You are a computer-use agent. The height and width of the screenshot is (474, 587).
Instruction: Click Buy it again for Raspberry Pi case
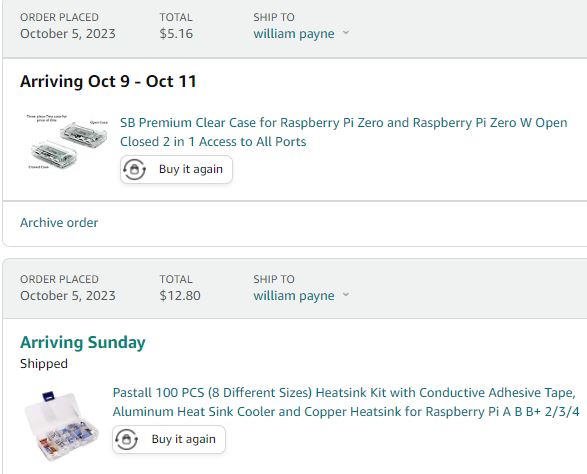(176, 170)
